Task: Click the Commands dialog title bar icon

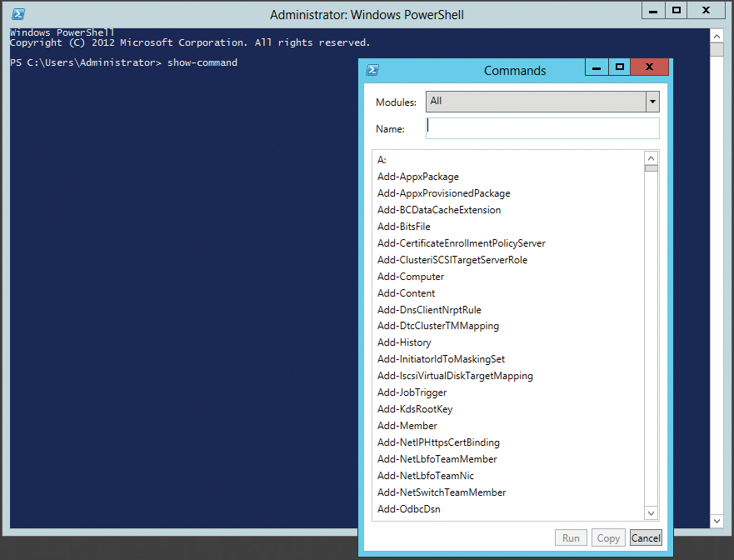Action: (372, 70)
